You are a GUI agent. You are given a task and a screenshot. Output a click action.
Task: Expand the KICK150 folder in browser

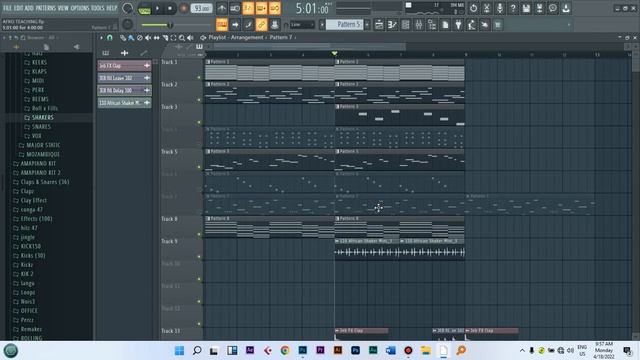[31, 246]
